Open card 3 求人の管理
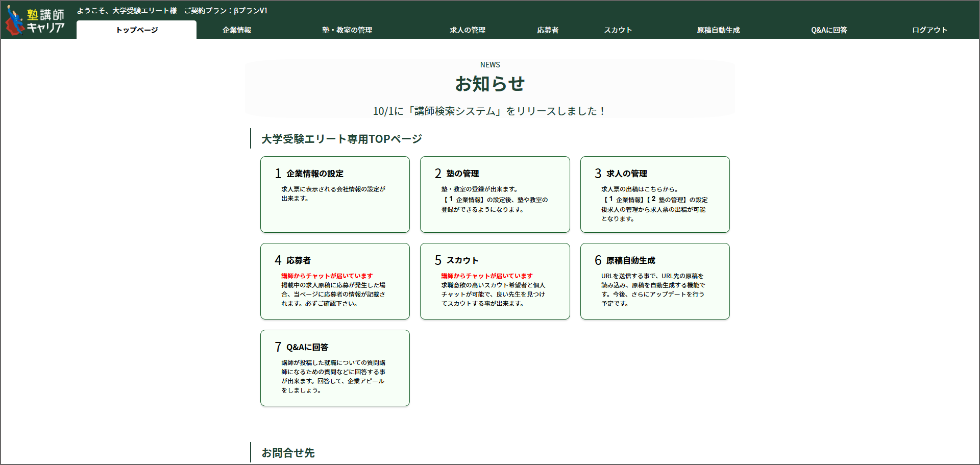 [x=655, y=194]
